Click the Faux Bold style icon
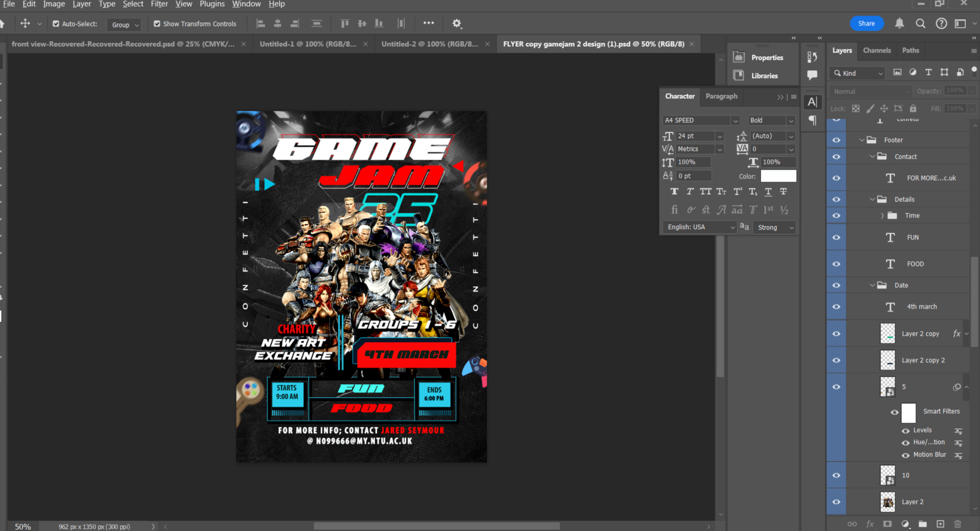This screenshot has height=531, width=980. coord(674,192)
